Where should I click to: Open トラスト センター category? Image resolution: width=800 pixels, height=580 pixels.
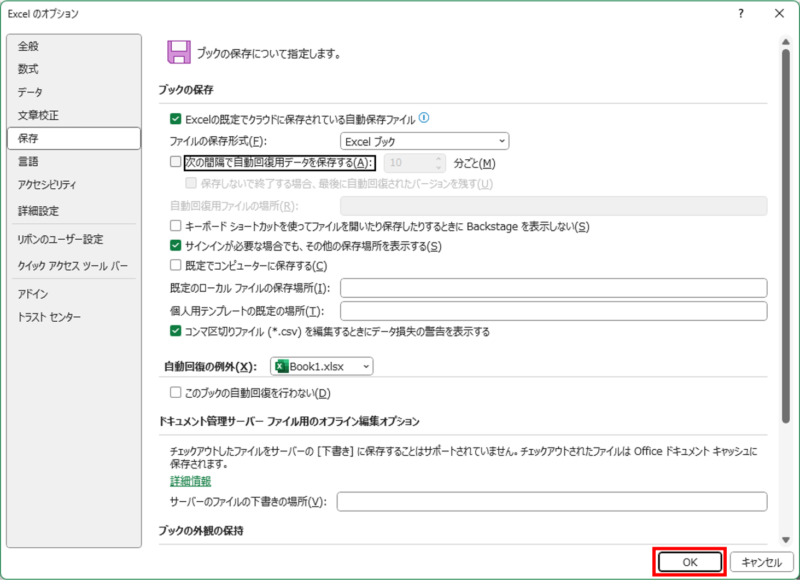(74, 317)
